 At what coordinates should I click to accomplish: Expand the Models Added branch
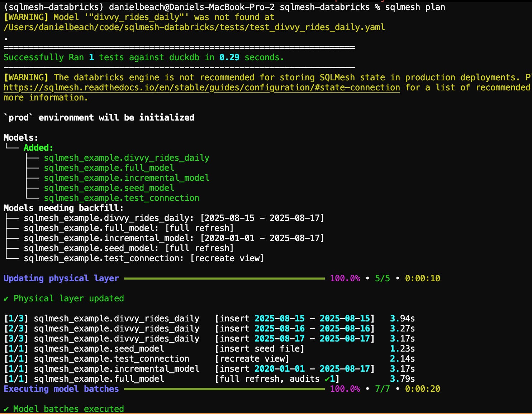pos(38,147)
